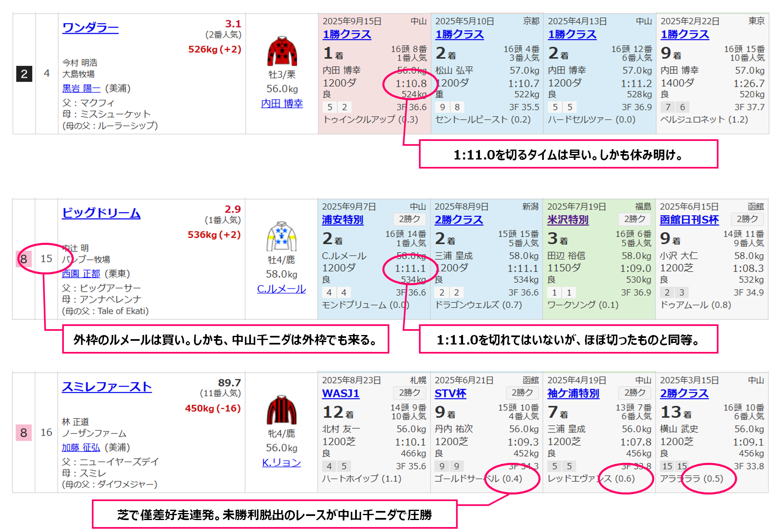This screenshot has width=779, height=532.
Task: Click Big Dream's white-and-blue star jockey silks icon
Action: 281,236
